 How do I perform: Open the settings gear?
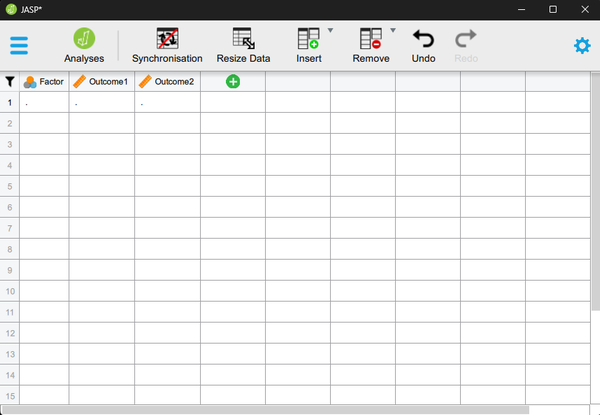(582, 46)
